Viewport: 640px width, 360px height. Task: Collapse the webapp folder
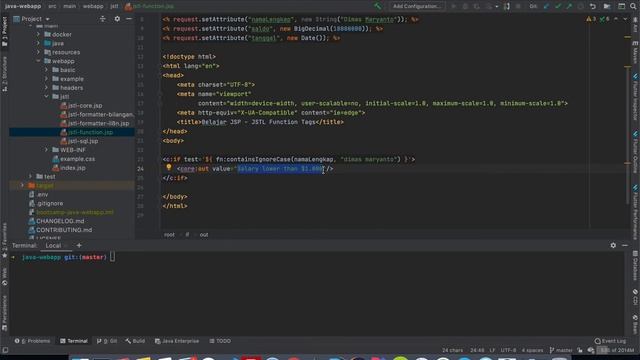pos(38,61)
